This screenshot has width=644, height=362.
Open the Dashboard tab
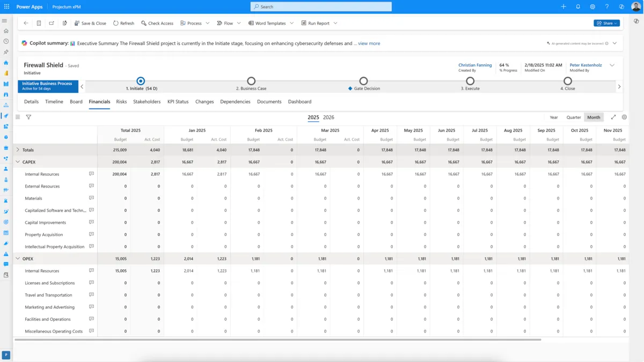[x=299, y=101]
